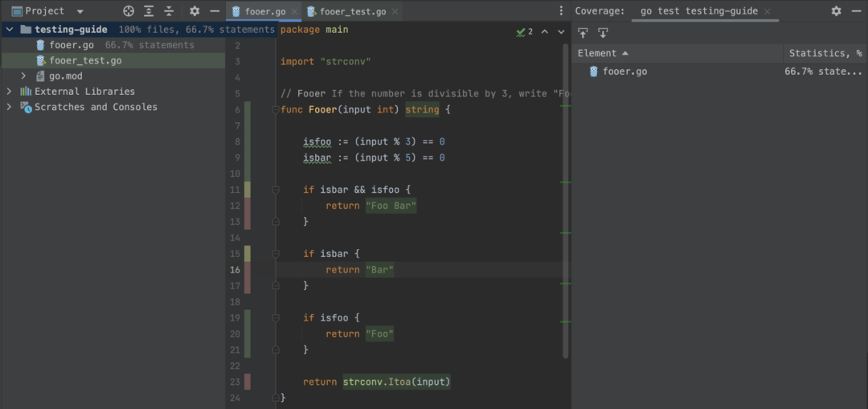Click the package main line

click(x=314, y=30)
